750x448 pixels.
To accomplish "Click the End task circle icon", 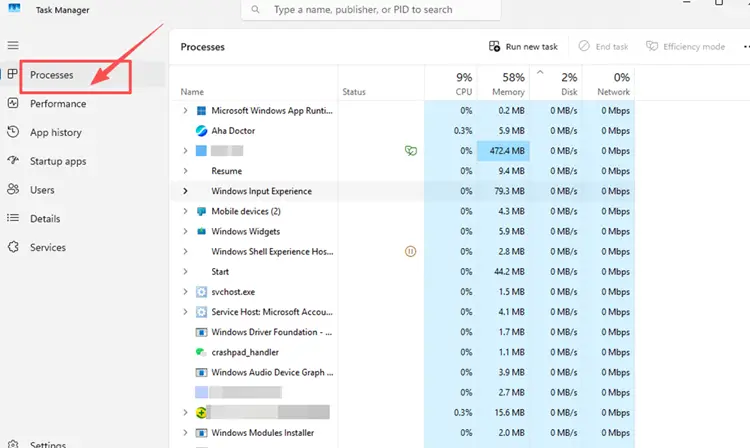I will coord(584,46).
